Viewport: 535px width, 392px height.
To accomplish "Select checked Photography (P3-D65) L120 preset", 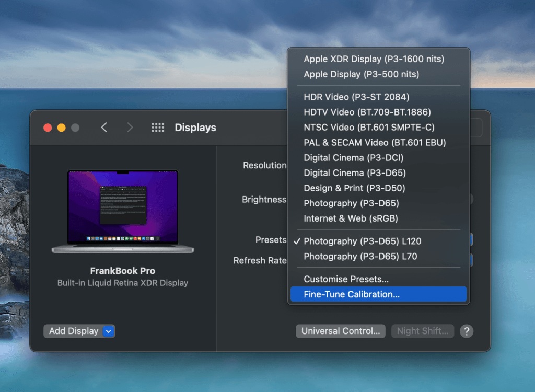I will coord(378,241).
